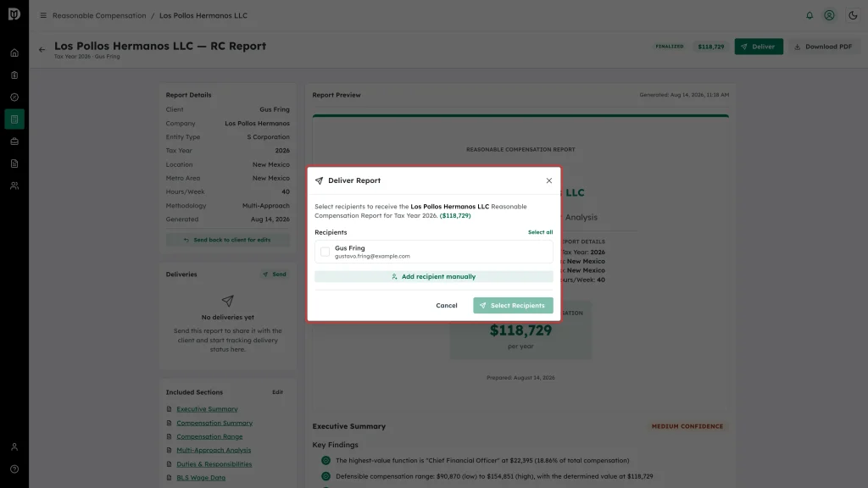868x488 pixels.
Task: Click the FINALIZED status badge
Action: pyautogui.click(x=670, y=47)
